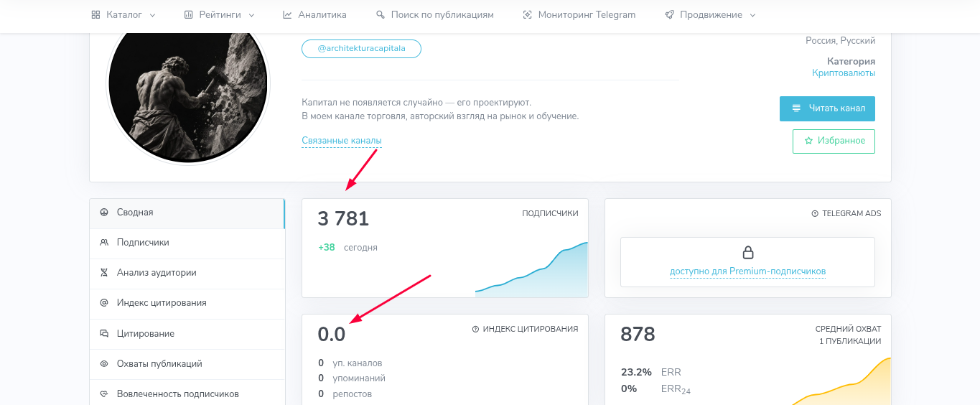Open the Продвижение menu
Screen dimensions: 980x405
point(710,14)
